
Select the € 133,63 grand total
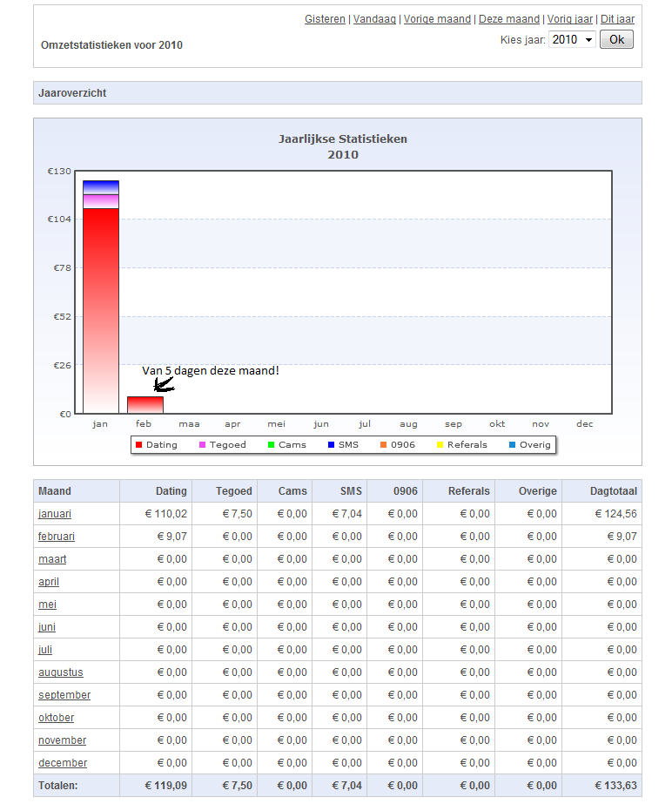click(601, 786)
